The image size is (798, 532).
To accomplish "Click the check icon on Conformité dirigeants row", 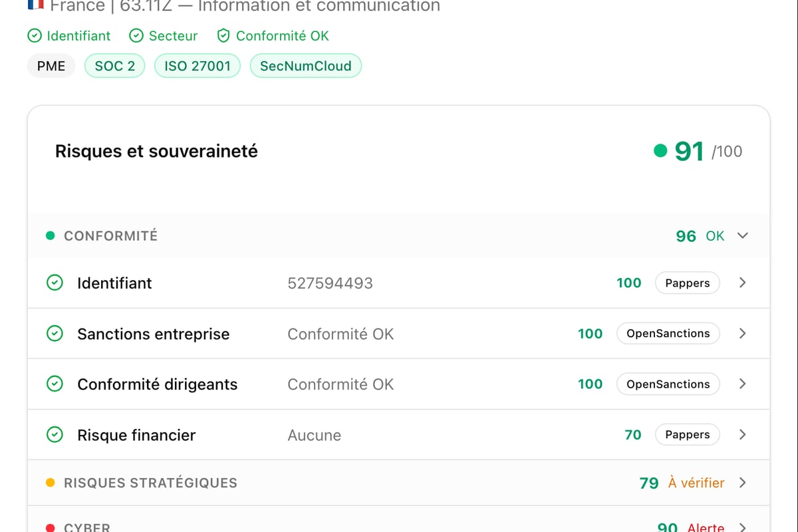I will 55,384.
